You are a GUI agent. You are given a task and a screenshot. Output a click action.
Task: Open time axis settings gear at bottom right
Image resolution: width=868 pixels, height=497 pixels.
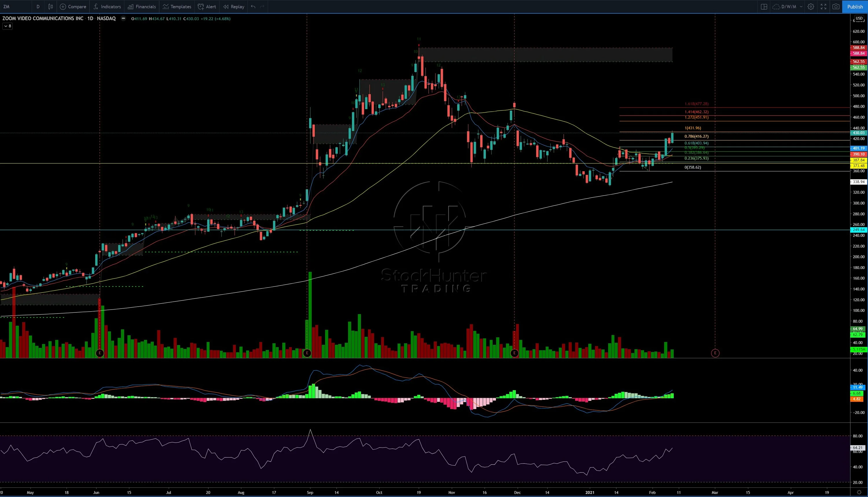pyautogui.click(x=859, y=493)
